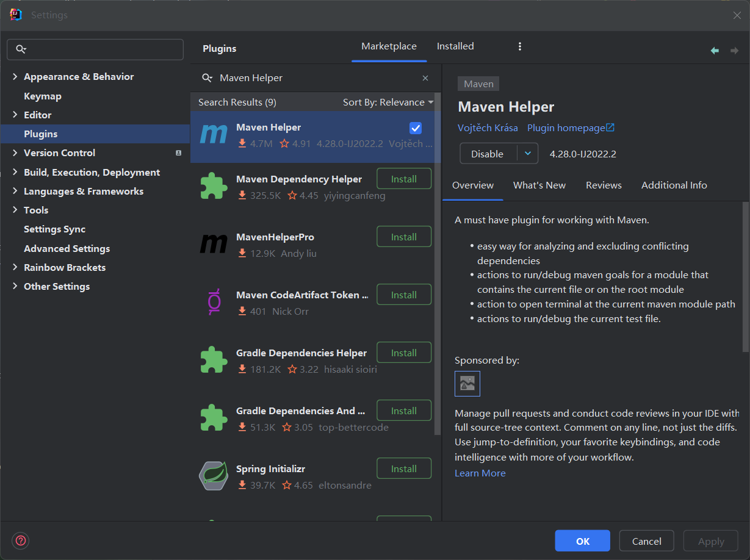Navigate back with the left arrow

point(715,51)
